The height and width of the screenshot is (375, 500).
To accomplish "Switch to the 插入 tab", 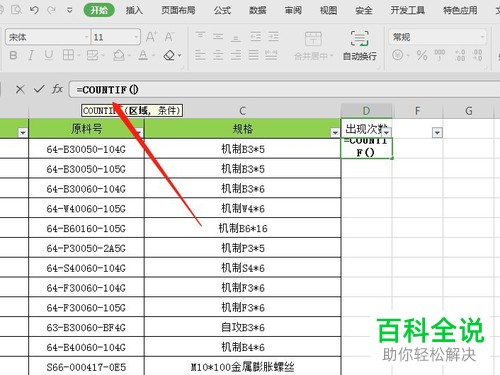I will tap(134, 10).
